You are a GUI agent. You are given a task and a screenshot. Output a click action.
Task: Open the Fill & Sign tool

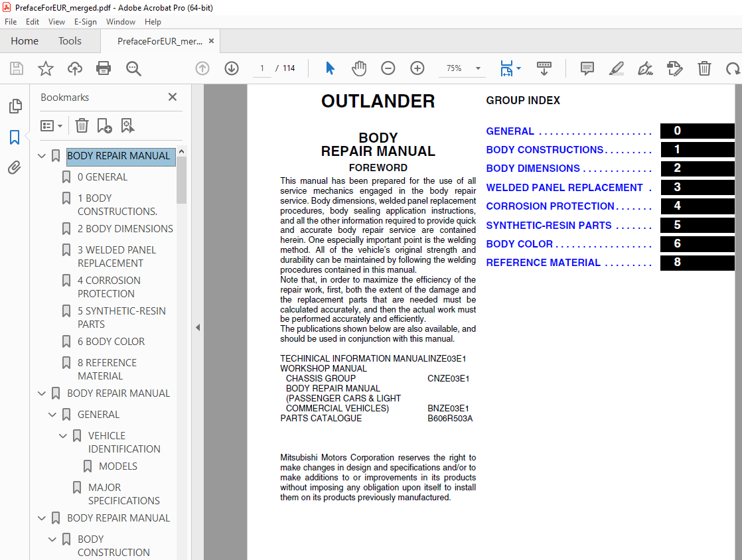[644, 68]
